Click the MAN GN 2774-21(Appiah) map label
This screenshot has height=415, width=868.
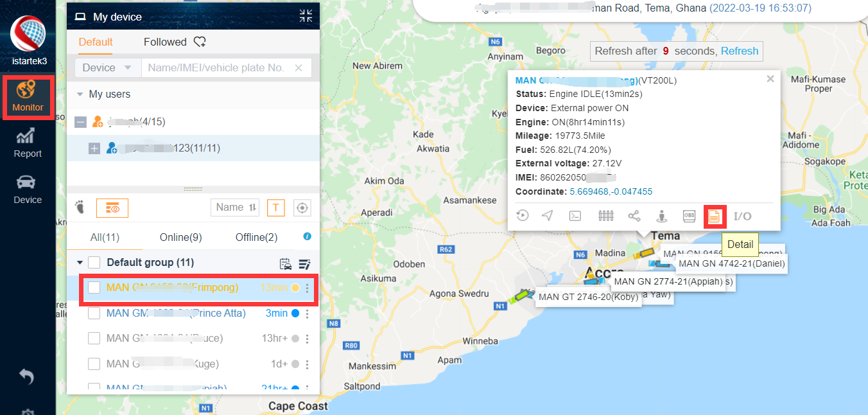669,281
